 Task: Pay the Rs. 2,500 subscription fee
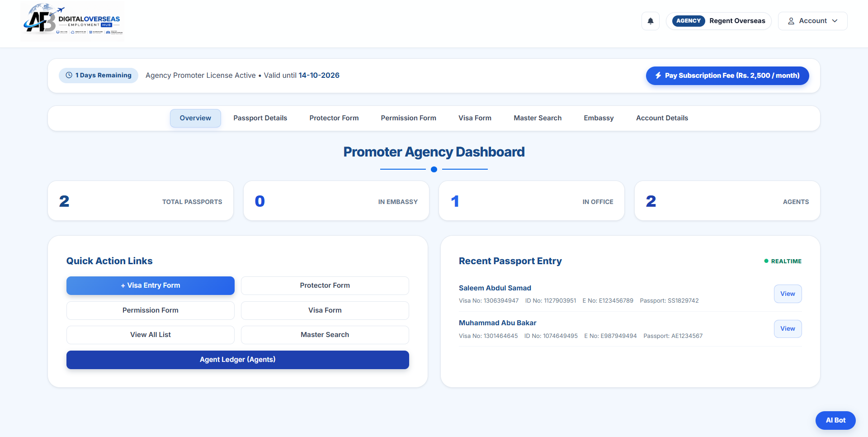click(727, 76)
